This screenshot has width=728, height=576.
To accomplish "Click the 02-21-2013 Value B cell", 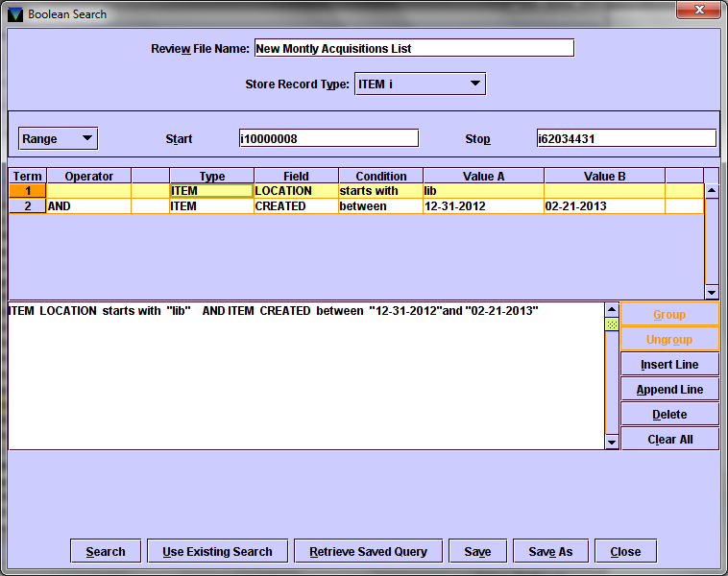I will [x=603, y=206].
